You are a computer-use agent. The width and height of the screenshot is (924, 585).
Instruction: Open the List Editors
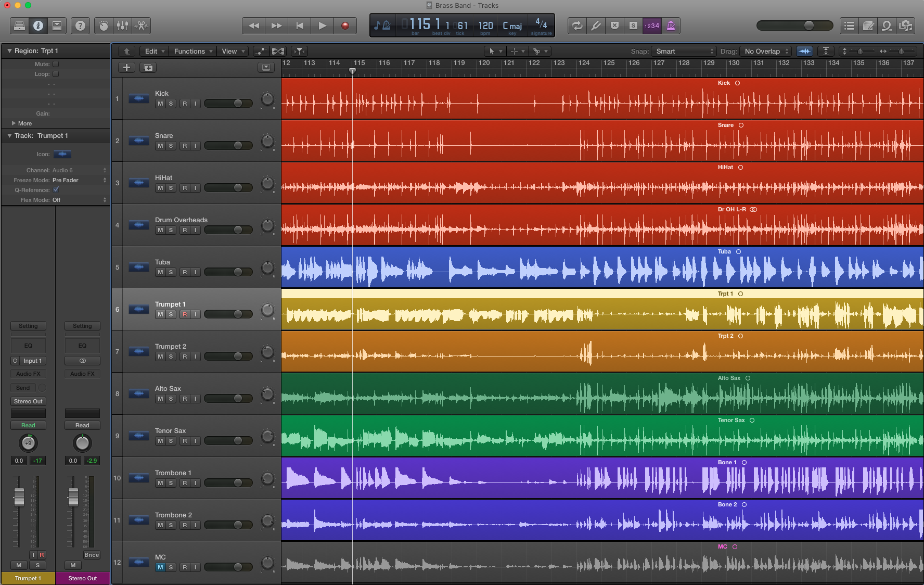pos(849,26)
